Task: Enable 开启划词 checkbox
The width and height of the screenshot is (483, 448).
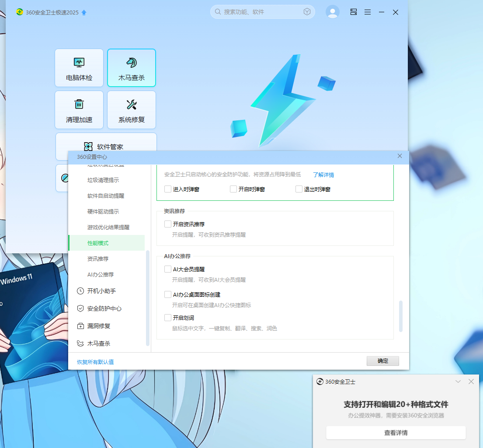Action: pos(168,318)
